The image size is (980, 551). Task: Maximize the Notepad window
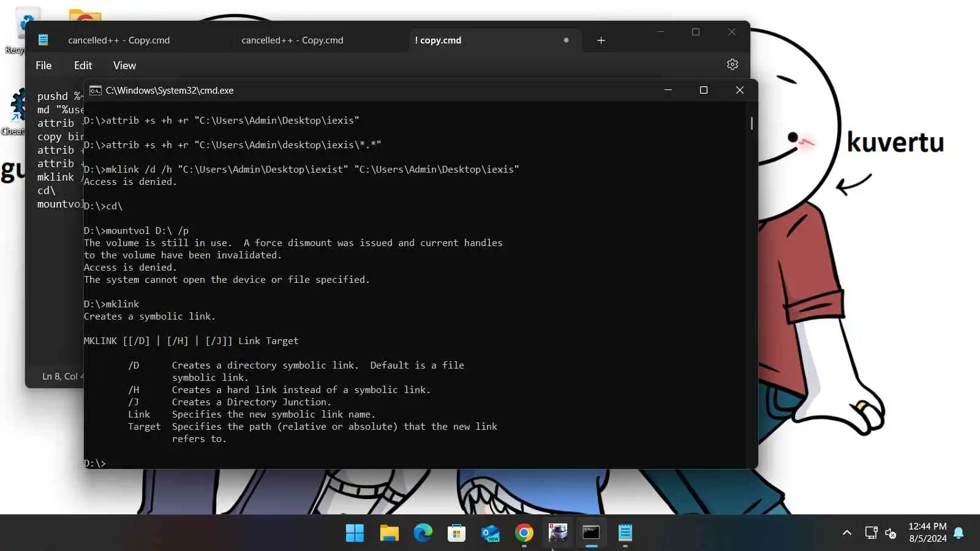pyautogui.click(x=696, y=32)
